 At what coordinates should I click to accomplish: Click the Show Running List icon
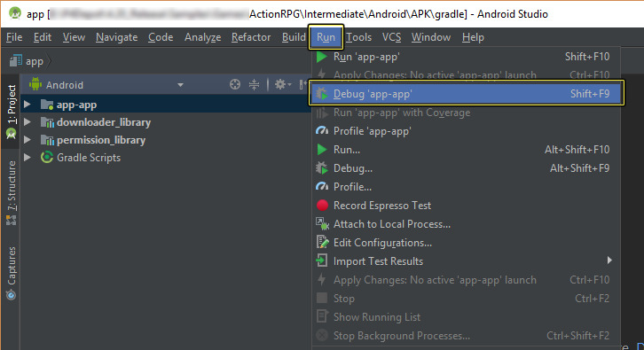tap(322, 316)
